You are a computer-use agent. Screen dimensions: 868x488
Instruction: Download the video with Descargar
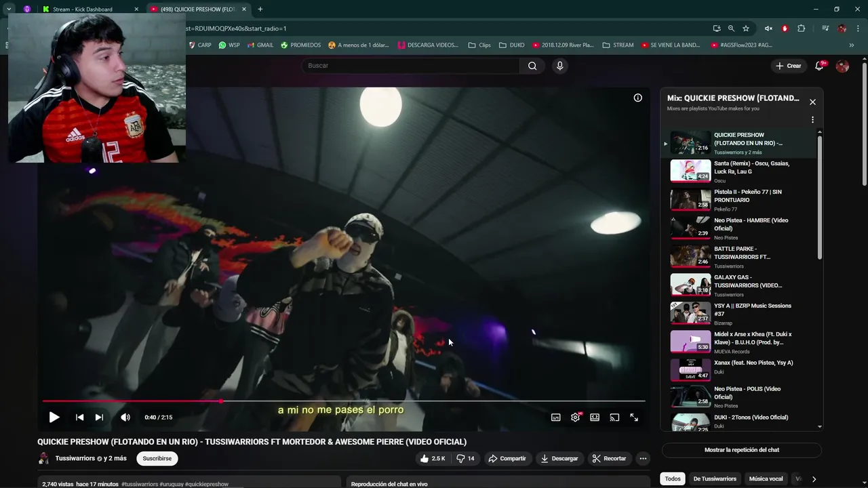click(559, 459)
